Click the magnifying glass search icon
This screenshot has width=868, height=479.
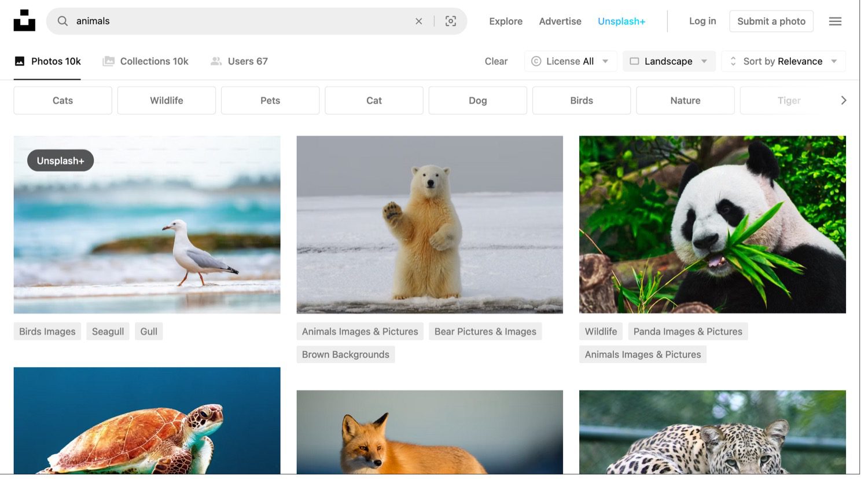62,21
